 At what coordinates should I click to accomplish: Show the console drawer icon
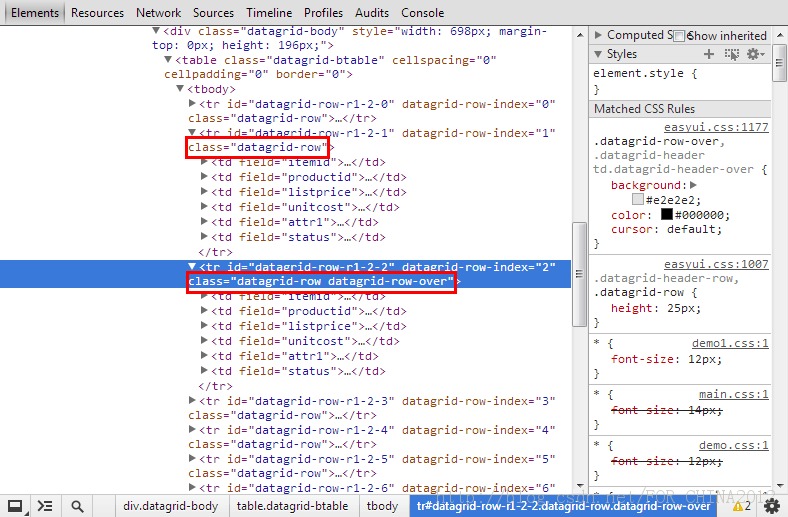[45, 506]
